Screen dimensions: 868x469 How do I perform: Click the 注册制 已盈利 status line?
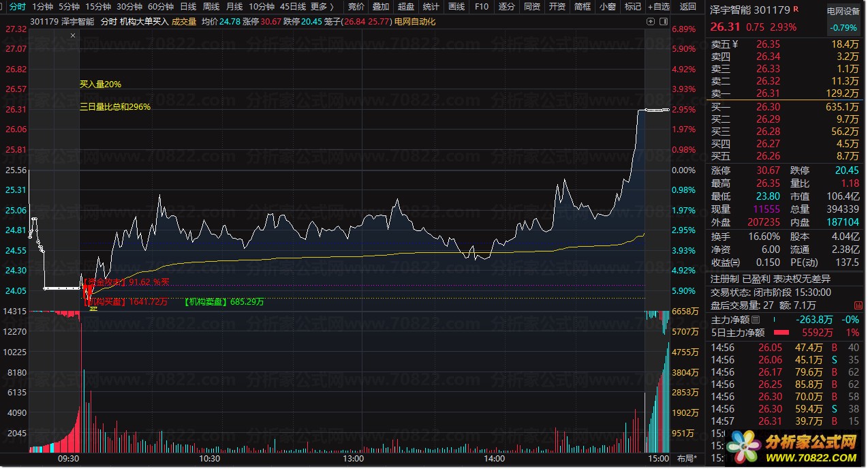click(771, 279)
